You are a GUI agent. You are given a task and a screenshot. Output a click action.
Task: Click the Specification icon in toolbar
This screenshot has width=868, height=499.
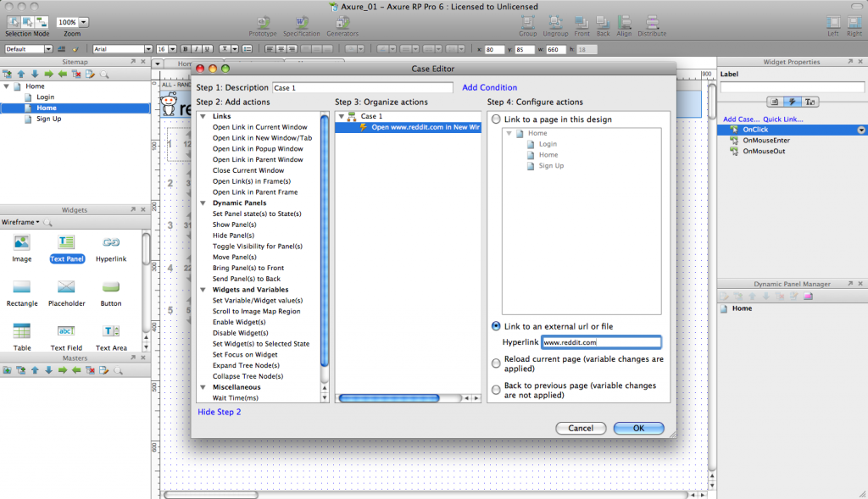tap(302, 23)
